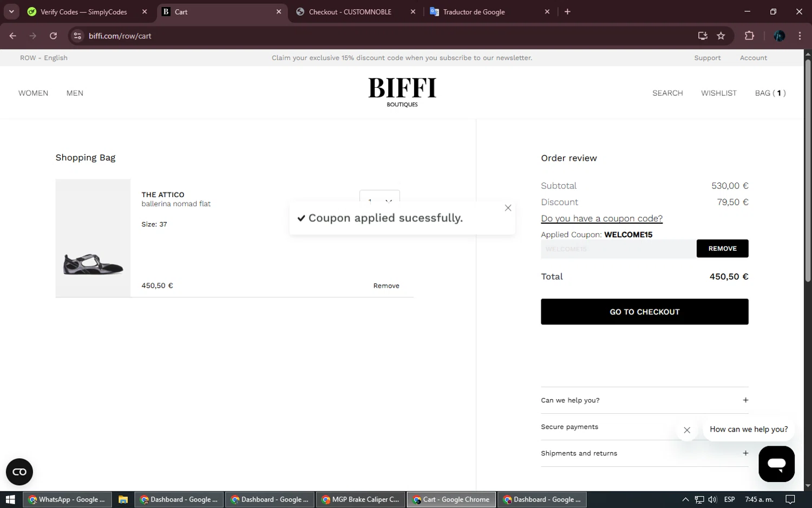Open Chrome extensions puzzle icon
812x508 pixels.
click(749, 36)
